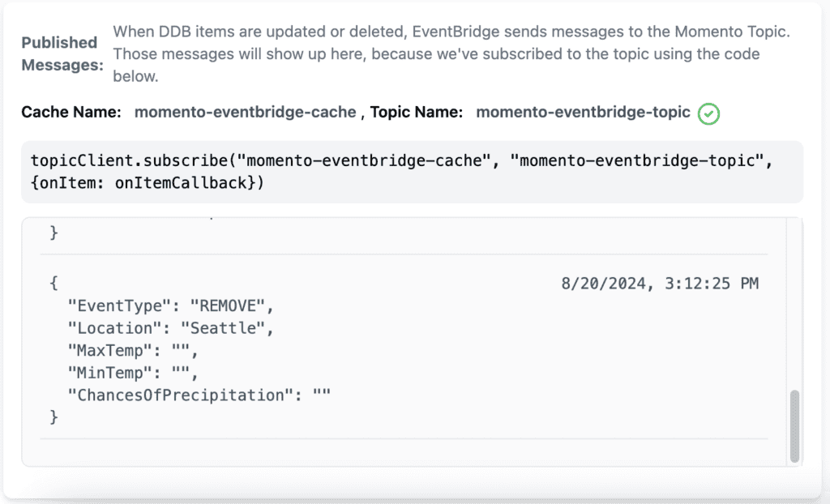Image resolution: width=830 pixels, height=504 pixels.
Task: Click the Published Messages heading
Action: click(62, 53)
